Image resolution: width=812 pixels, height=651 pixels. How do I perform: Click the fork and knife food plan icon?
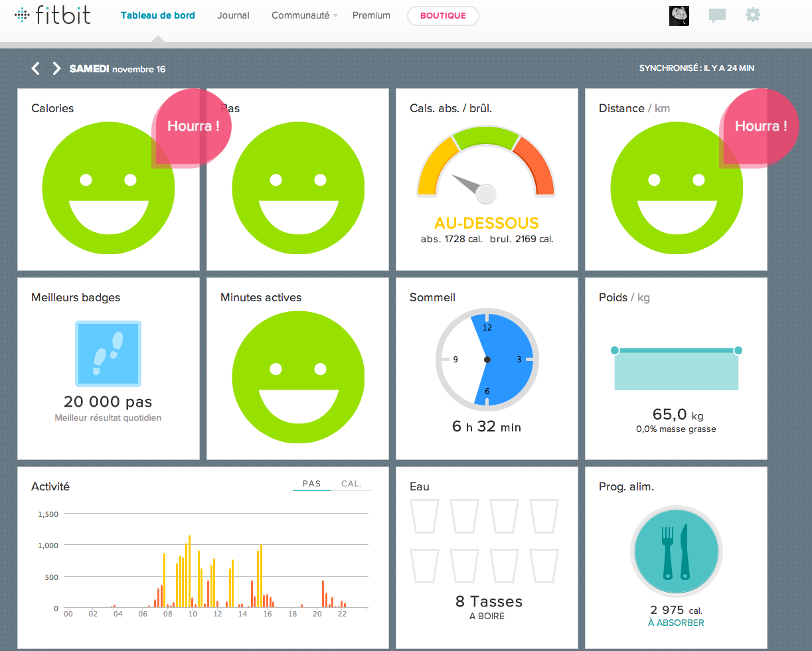[677, 551]
